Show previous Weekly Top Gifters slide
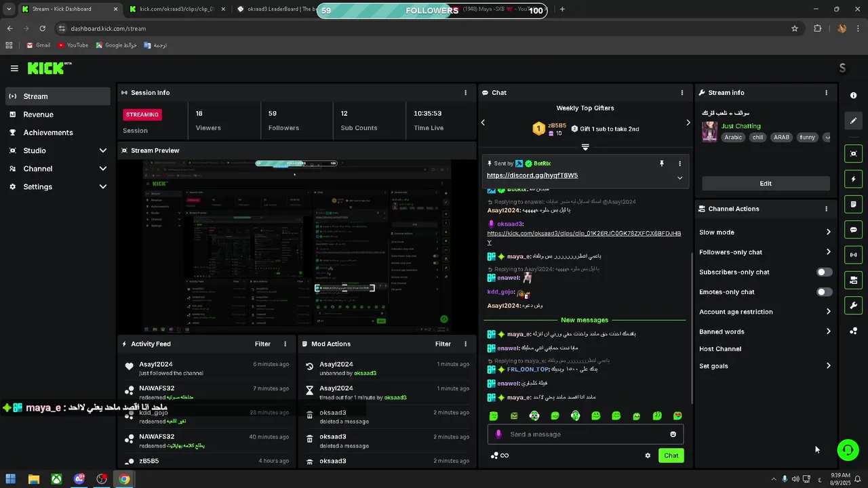This screenshot has width=868, height=488. pos(483,123)
